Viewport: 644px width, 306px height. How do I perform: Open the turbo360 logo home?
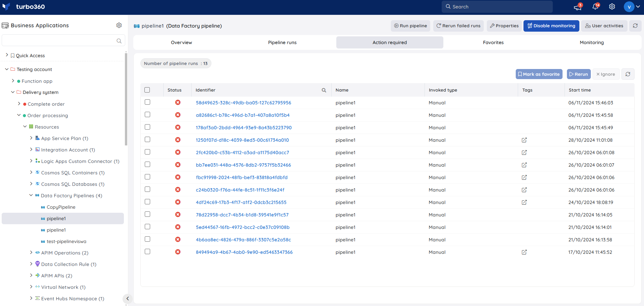point(24,7)
